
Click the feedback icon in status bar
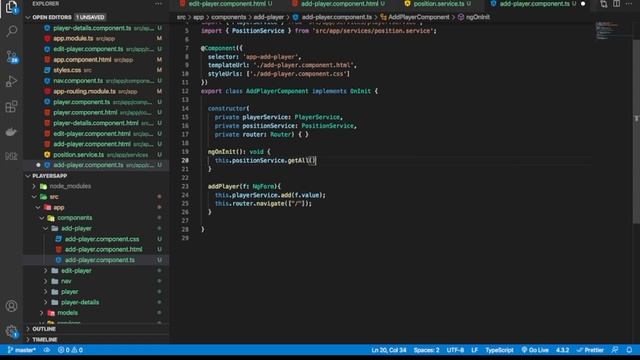click(x=615, y=350)
